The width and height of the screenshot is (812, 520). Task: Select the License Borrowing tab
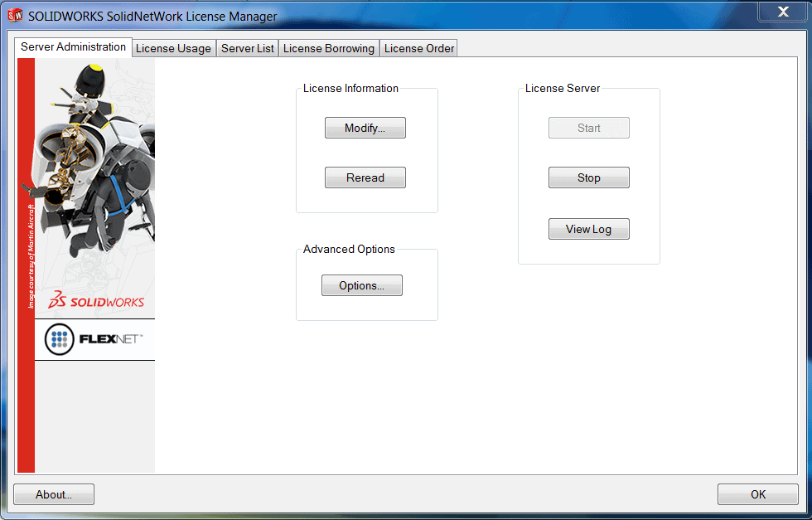tap(329, 48)
